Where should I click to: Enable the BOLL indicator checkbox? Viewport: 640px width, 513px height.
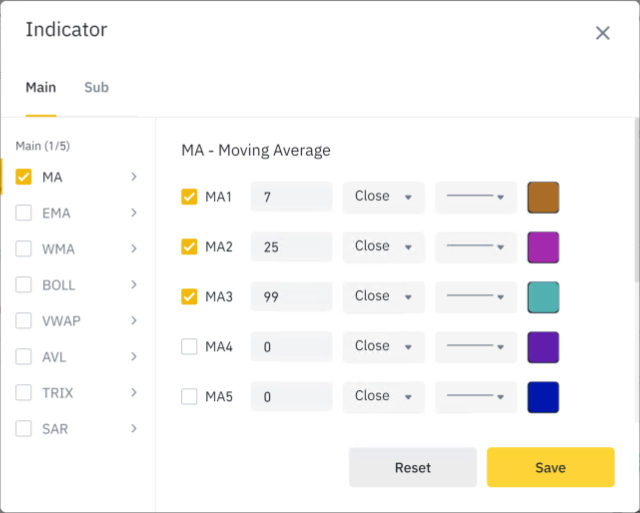tap(24, 285)
